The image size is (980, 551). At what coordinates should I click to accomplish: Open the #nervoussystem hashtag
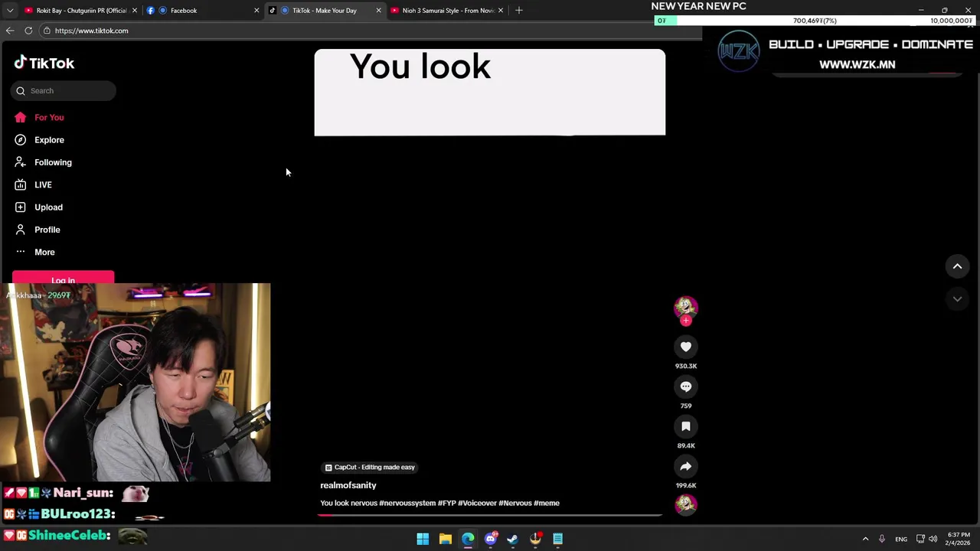pyautogui.click(x=407, y=503)
